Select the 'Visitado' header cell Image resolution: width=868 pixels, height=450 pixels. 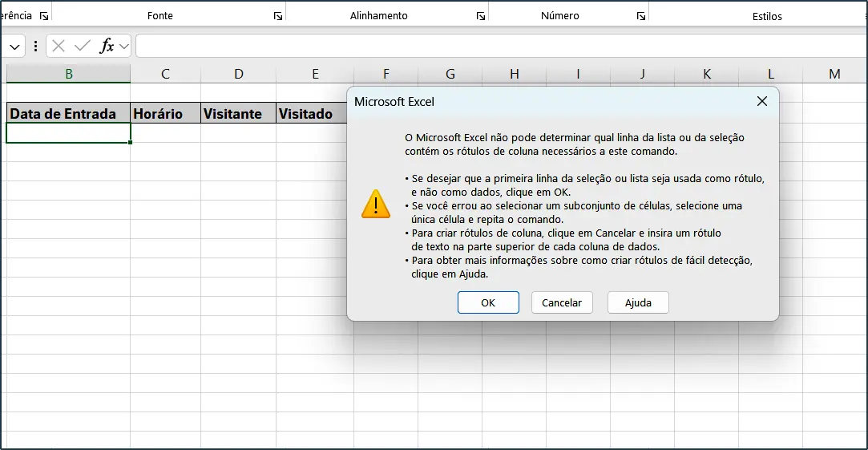pos(311,113)
